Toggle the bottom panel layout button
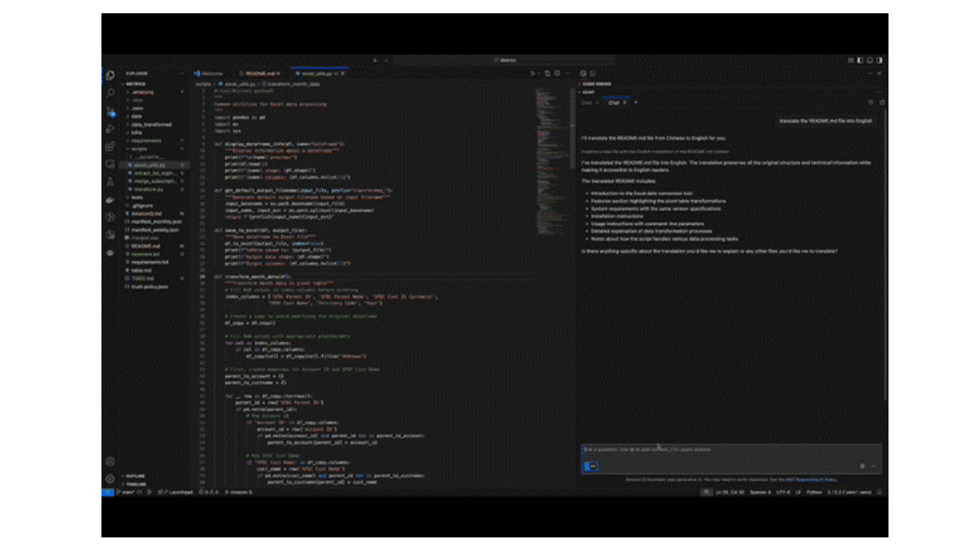The image size is (980, 550). point(870,60)
